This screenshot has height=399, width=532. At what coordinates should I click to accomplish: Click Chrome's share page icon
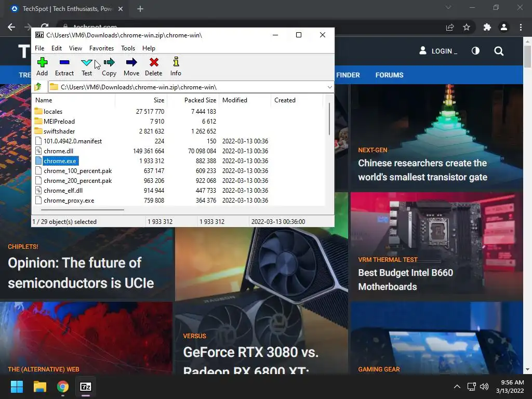[450, 27]
